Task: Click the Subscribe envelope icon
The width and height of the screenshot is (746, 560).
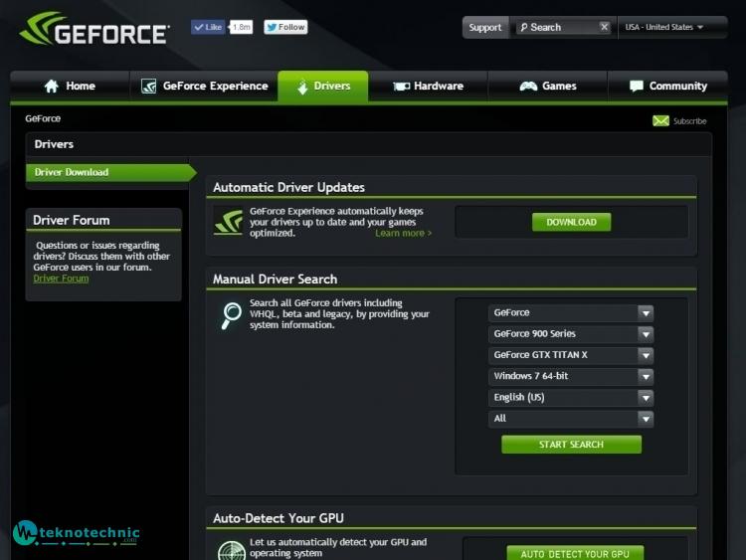Action: pyautogui.click(x=660, y=120)
